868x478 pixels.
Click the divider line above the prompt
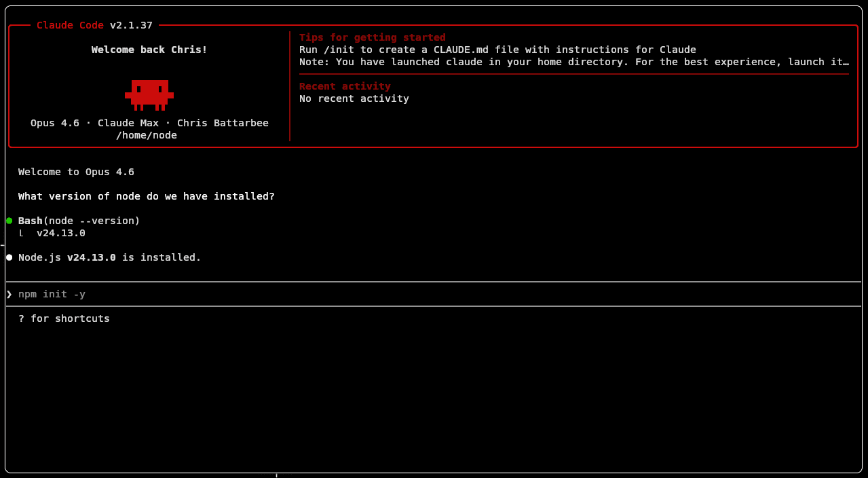click(434, 280)
